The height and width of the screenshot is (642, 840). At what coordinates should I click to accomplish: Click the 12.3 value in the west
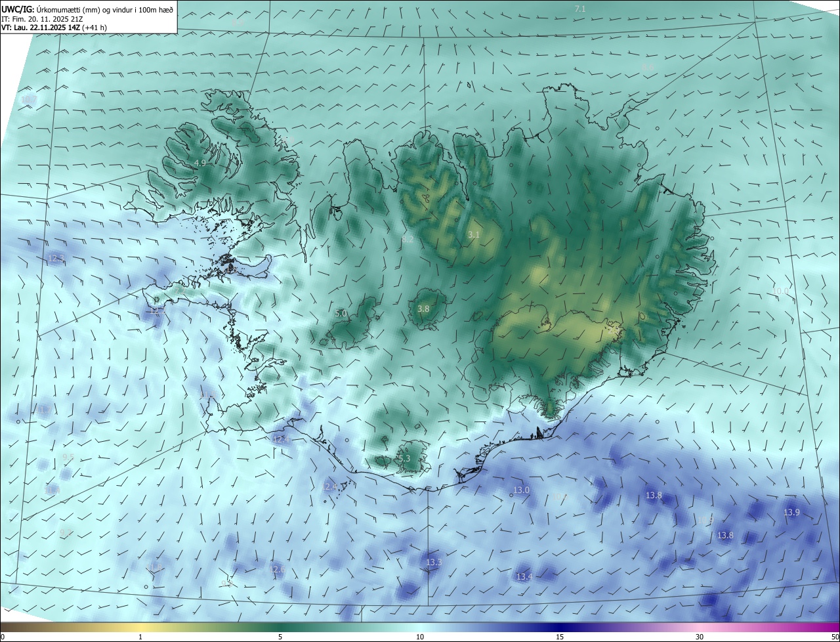click(x=56, y=258)
